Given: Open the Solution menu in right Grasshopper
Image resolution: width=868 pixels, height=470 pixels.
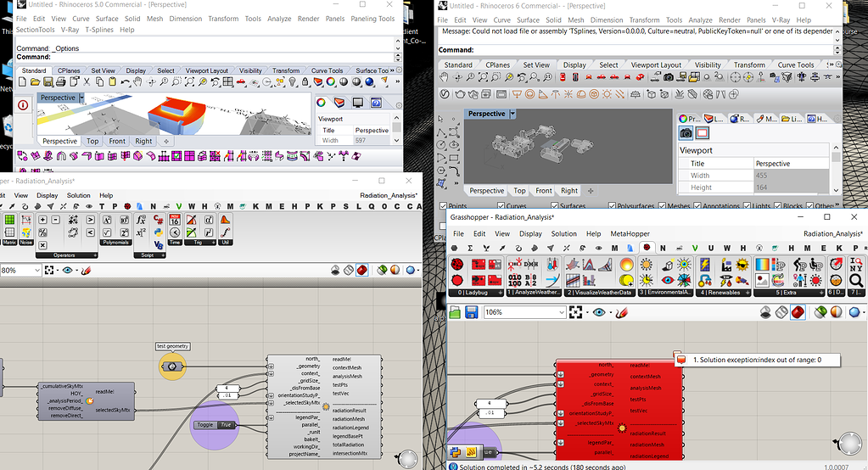Looking at the screenshot, I should coord(563,233).
